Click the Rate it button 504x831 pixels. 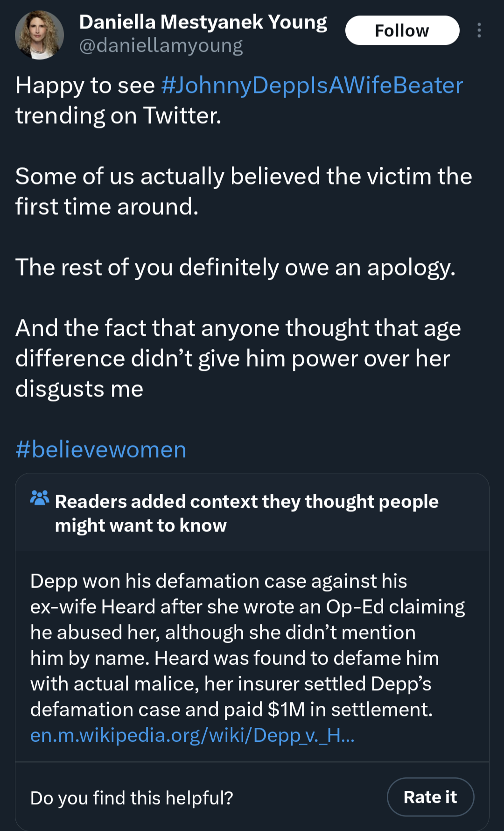click(x=430, y=797)
